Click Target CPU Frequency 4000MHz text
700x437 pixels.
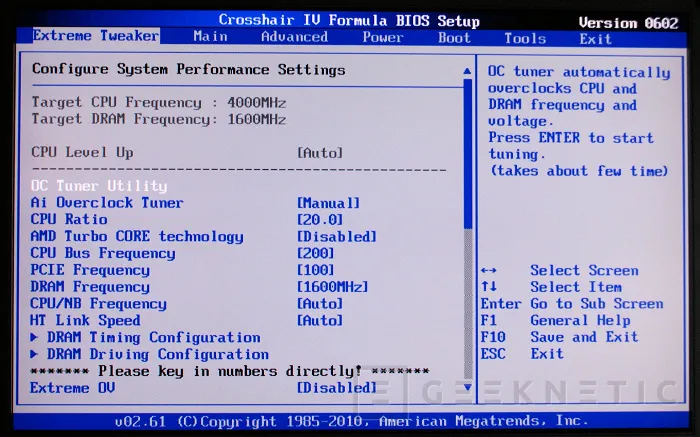click(159, 103)
